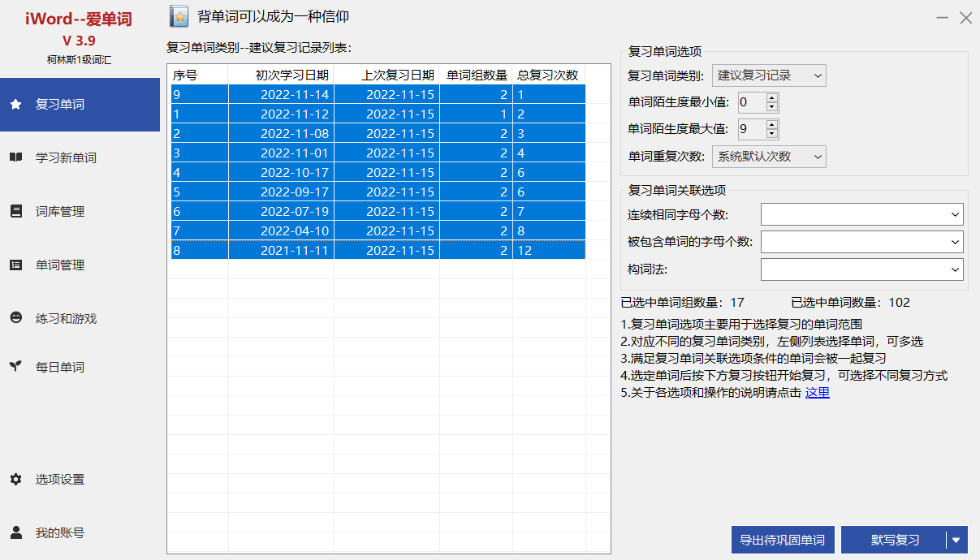Click the person icon for 我的账号

coord(15,532)
